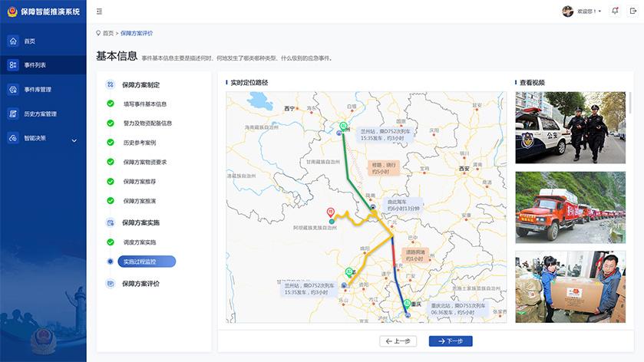Viewport: 644px width, 362px height.
Task: Click the 西宁 city label on map
Action: click(289, 109)
